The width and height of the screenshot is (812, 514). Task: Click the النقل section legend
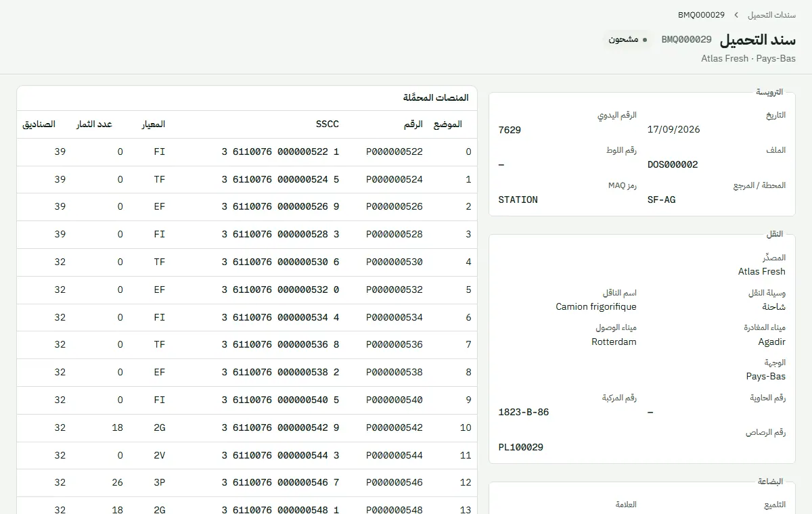coord(775,234)
